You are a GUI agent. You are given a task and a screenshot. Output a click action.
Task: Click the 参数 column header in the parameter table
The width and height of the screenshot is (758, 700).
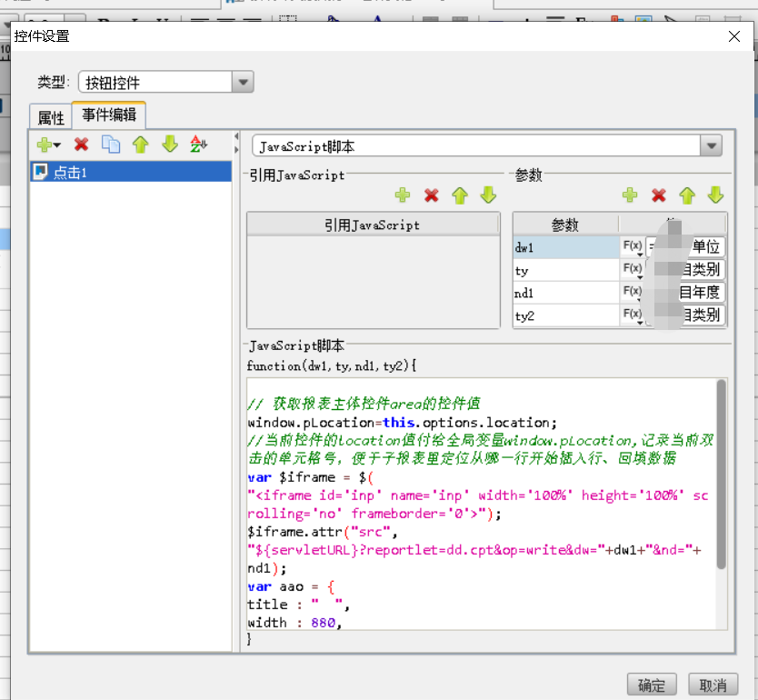coord(565,225)
